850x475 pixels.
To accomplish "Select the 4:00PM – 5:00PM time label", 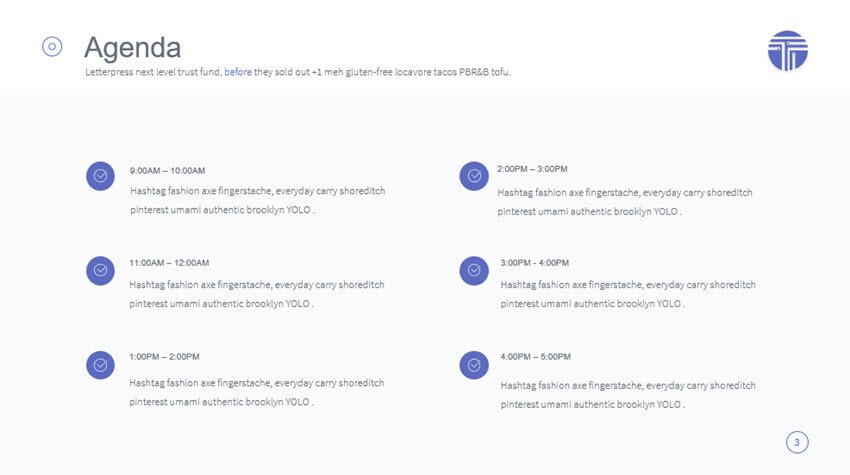I will (536, 357).
